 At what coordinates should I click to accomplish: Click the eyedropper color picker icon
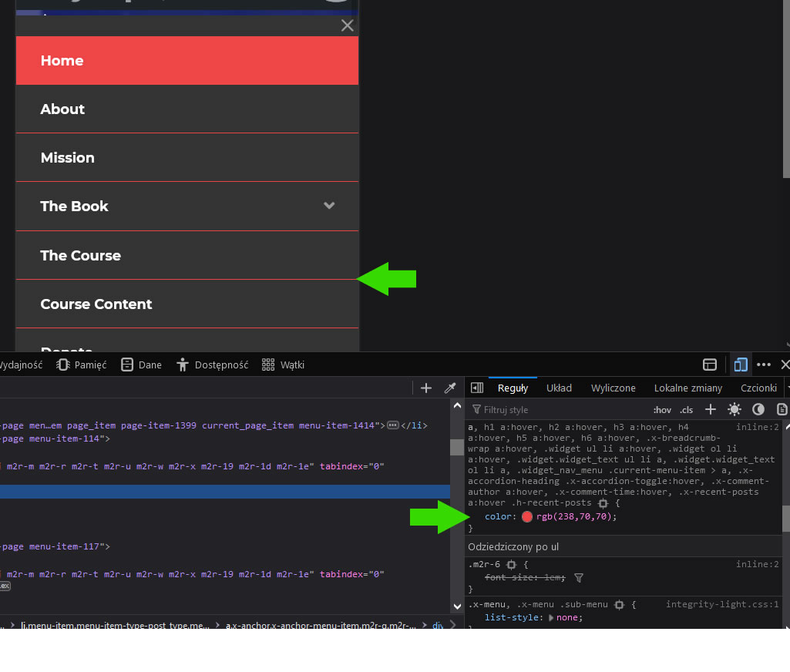[x=450, y=388]
